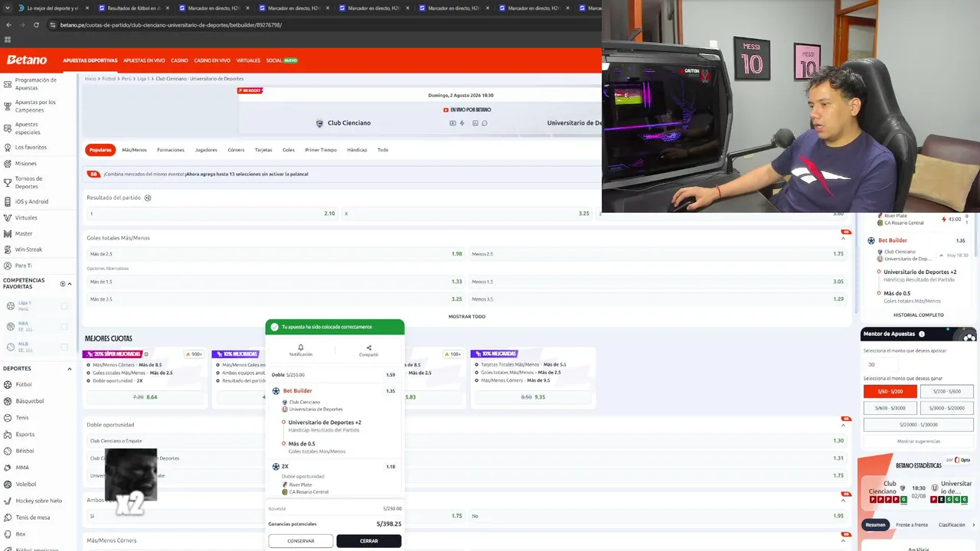Image resolution: width=980 pixels, height=551 pixels.
Task: Click the Fútbol ball icon in Deportes
Action: tap(8, 384)
